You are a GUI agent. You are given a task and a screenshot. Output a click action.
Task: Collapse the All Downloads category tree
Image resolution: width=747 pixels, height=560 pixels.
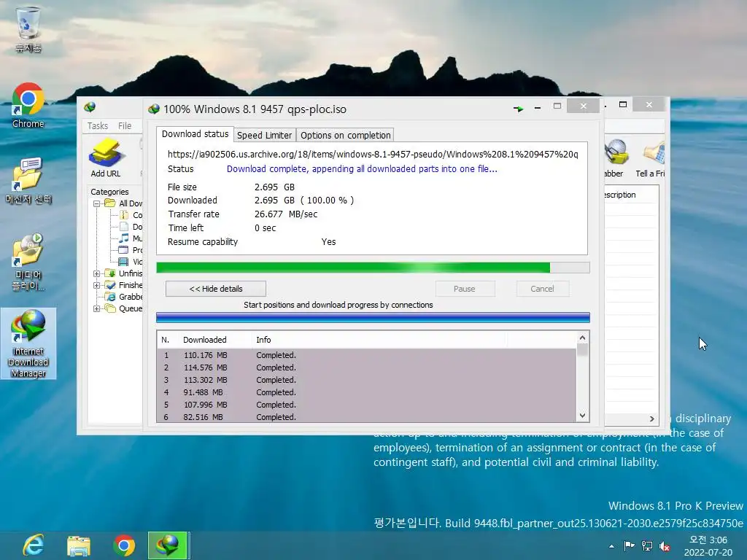point(96,203)
